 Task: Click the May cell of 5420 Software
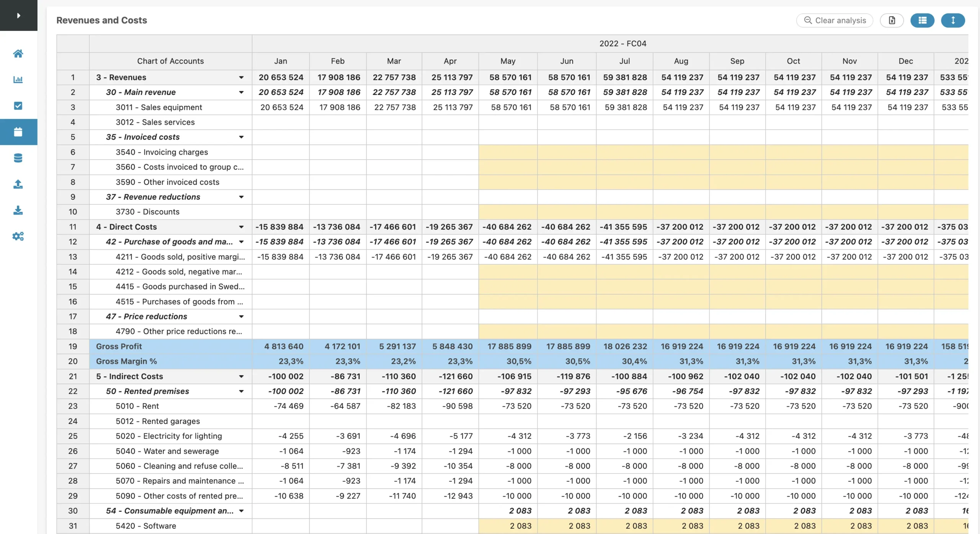pyautogui.click(x=508, y=526)
